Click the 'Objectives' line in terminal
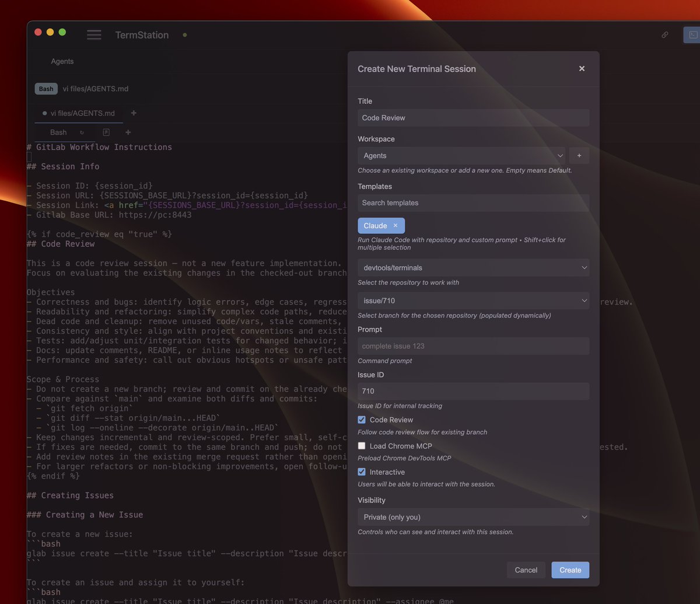The width and height of the screenshot is (700, 604). coord(51,292)
